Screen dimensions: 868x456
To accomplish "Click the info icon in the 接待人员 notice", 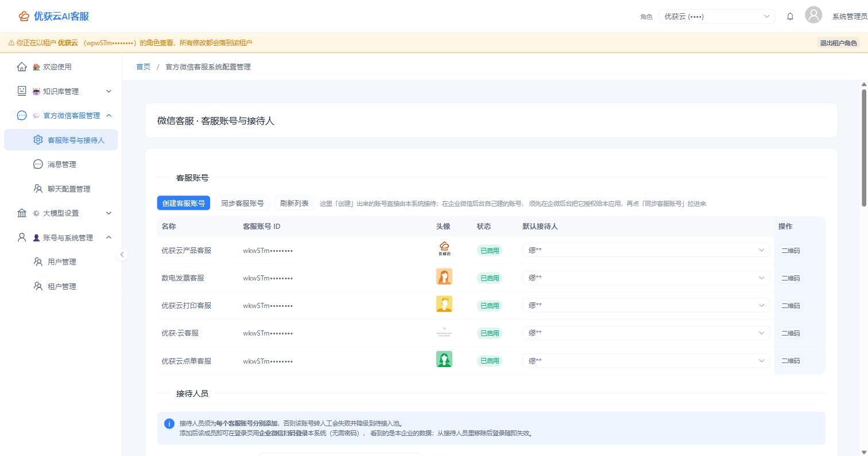I will coord(169,423).
